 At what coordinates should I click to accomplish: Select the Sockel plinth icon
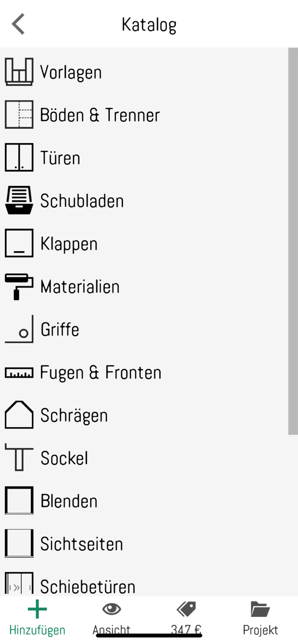click(19, 458)
